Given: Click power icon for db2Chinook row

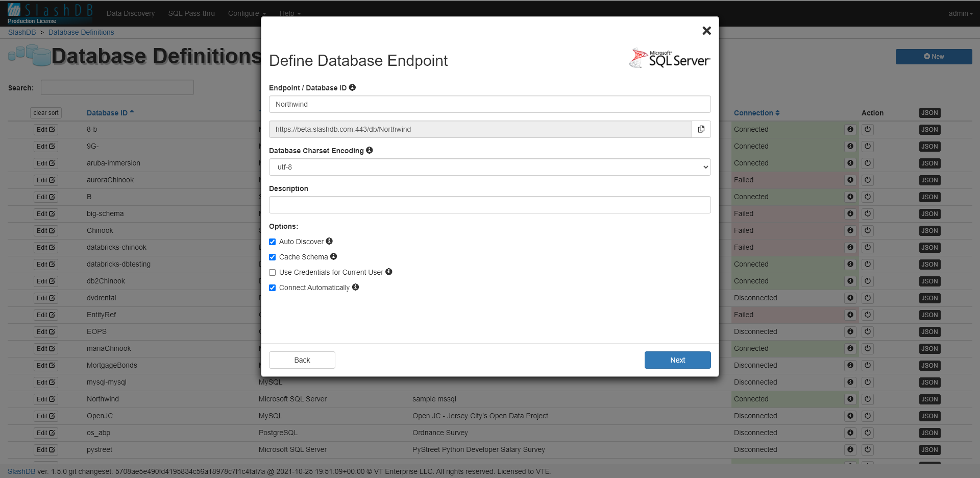Looking at the screenshot, I should pos(868,281).
